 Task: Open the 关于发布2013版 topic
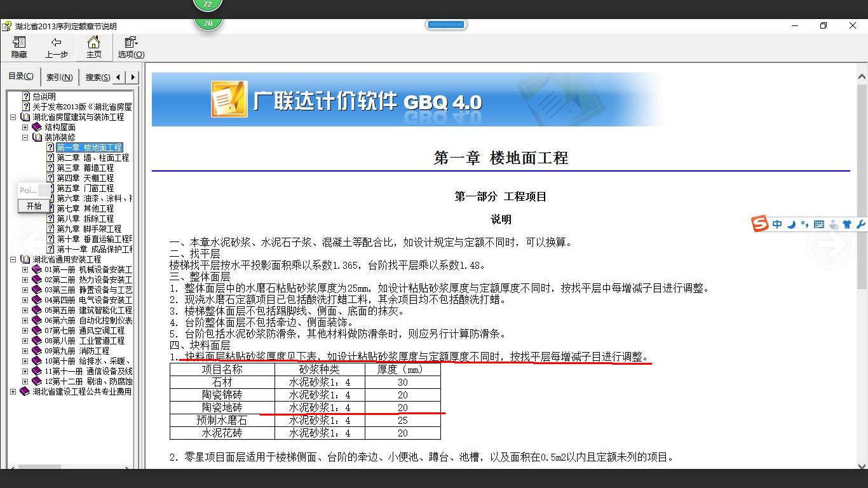[82, 107]
